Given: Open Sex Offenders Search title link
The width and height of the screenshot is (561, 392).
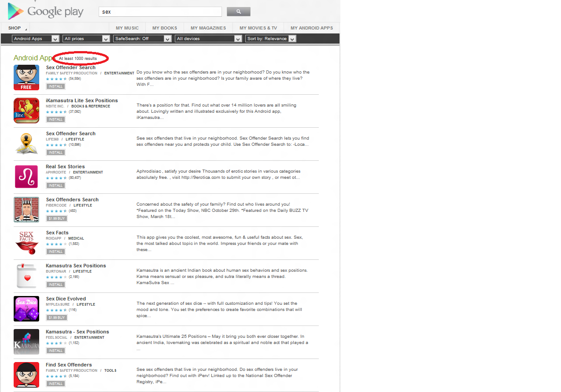Looking at the screenshot, I should (72, 200).
